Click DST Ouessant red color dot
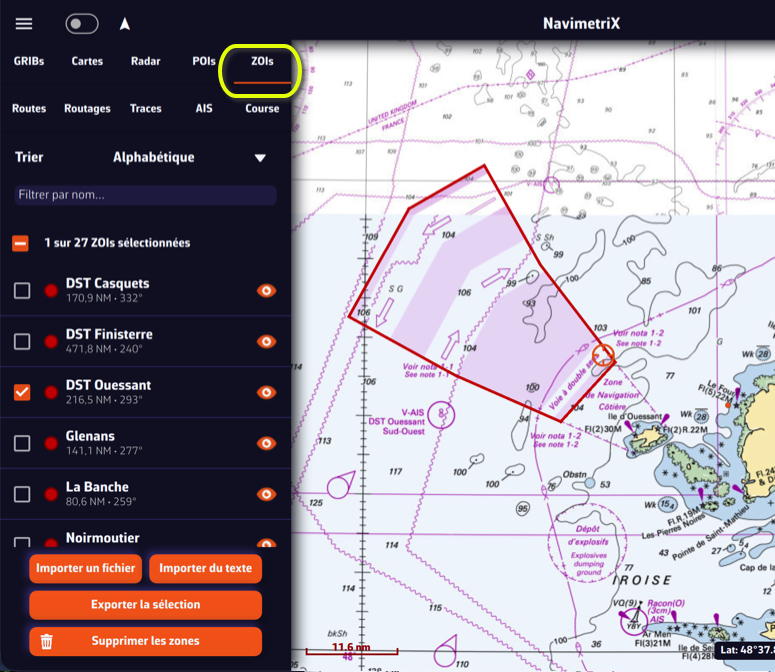775x672 pixels. pyautogui.click(x=51, y=392)
